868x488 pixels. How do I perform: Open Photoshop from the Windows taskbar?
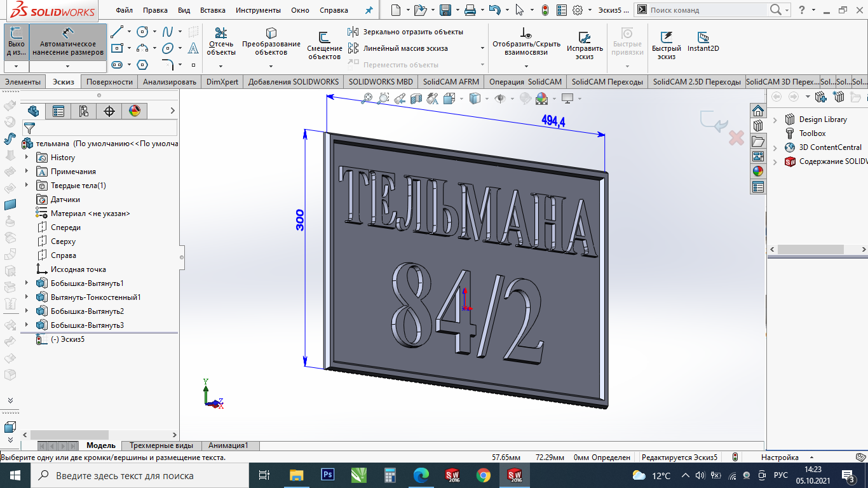[328, 475]
